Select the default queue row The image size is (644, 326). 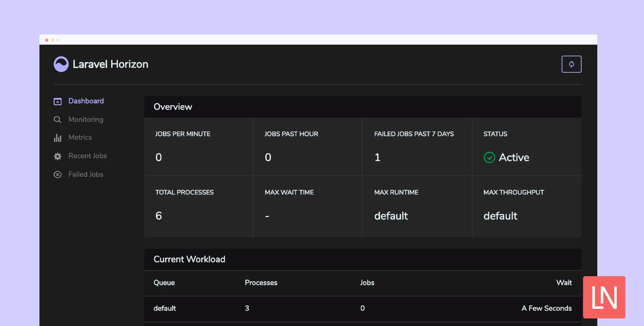coord(165,308)
